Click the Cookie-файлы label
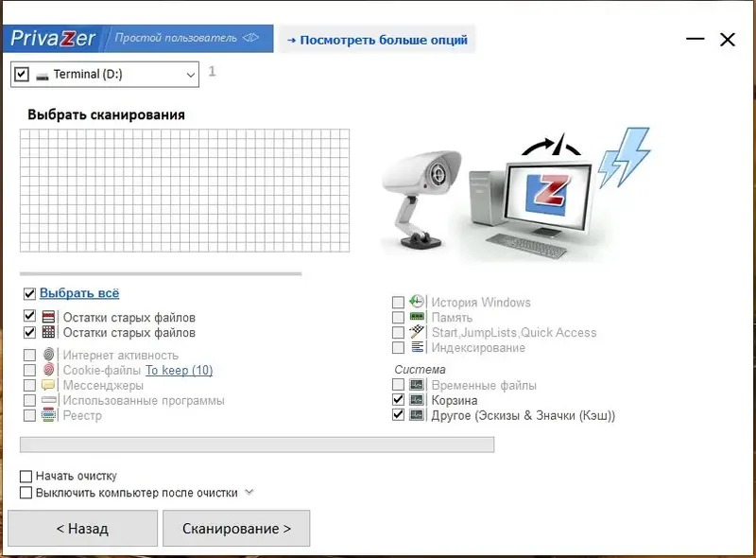756x558 pixels. click(102, 370)
